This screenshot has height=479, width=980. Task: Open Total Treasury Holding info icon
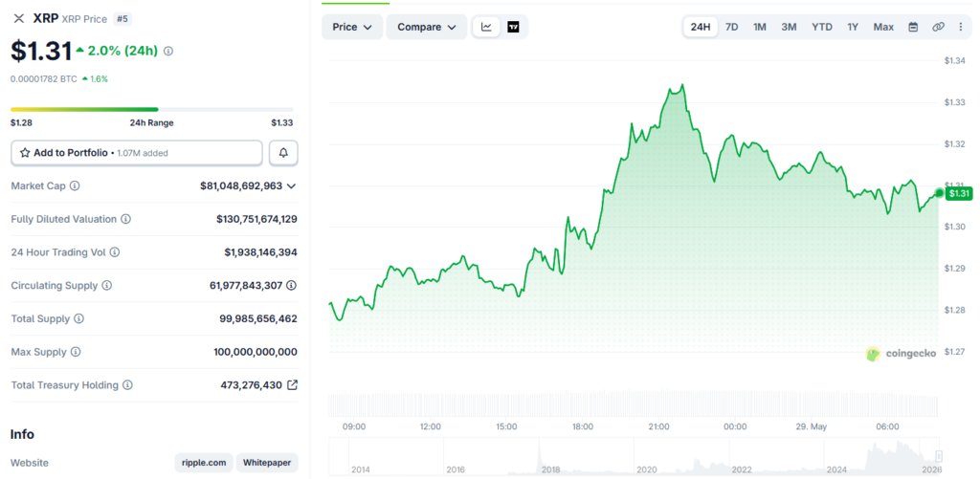pos(127,385)
